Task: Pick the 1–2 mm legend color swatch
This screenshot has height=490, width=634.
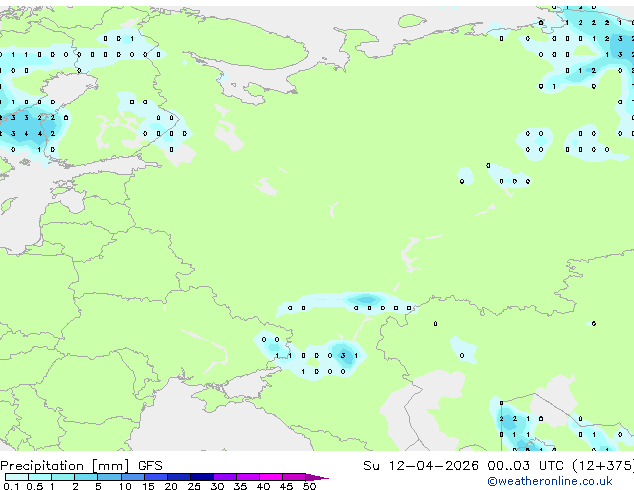Action: click(63, 477)
